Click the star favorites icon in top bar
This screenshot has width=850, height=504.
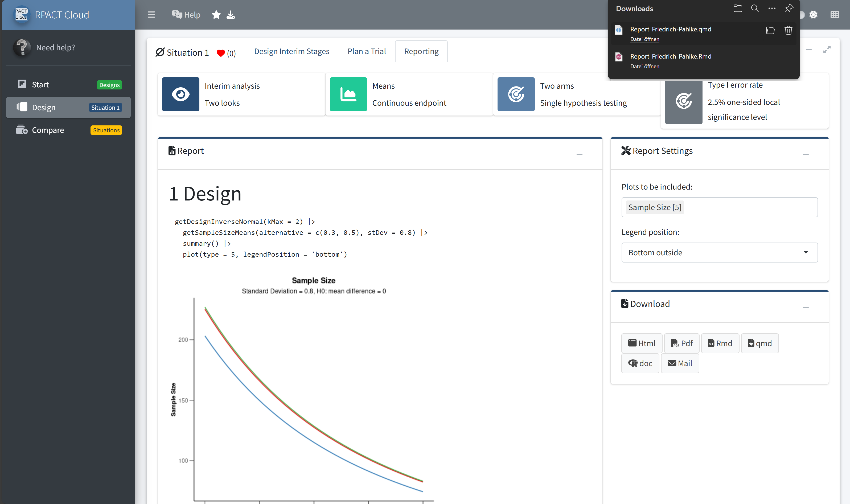point(216,15)
